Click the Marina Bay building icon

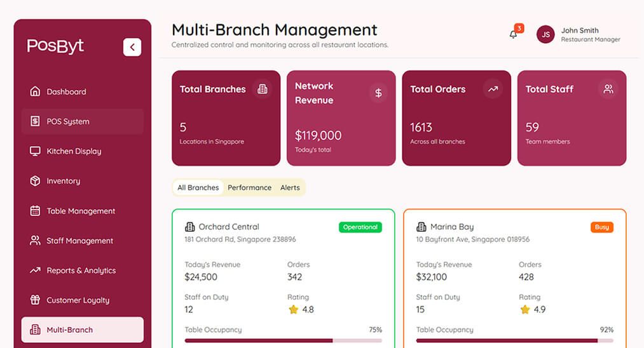click(421, 227)
